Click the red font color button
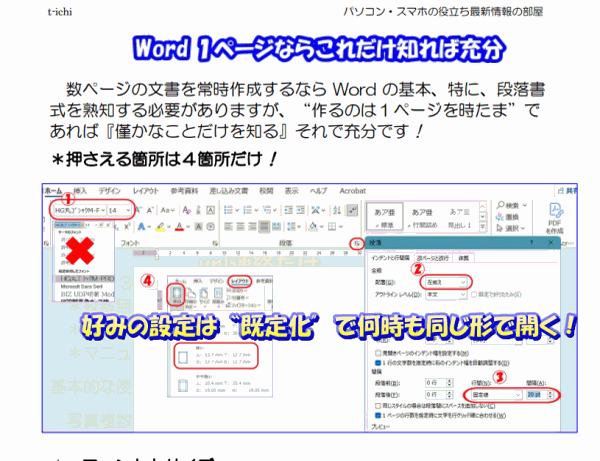Screen dimensions: 600x461 (179, 226)
